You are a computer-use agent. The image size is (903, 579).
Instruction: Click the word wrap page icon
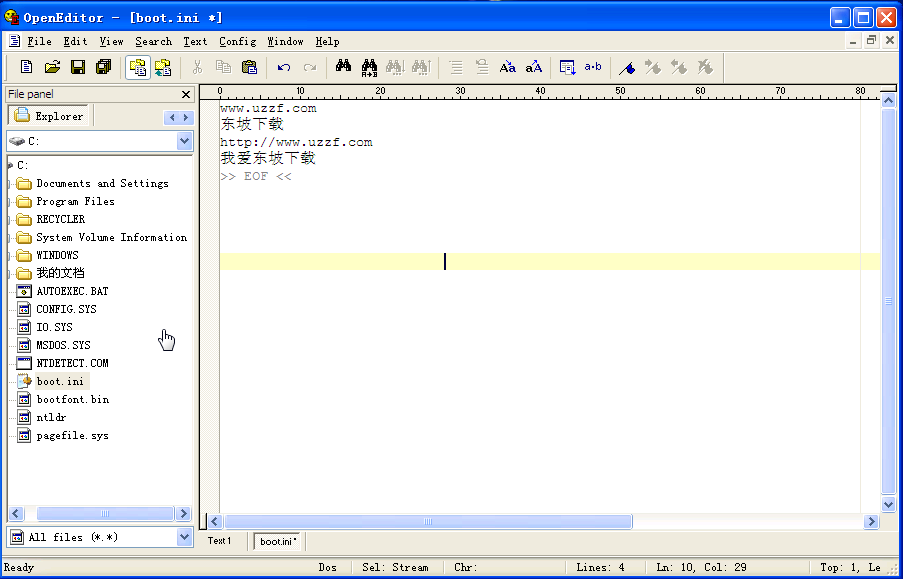567,67
